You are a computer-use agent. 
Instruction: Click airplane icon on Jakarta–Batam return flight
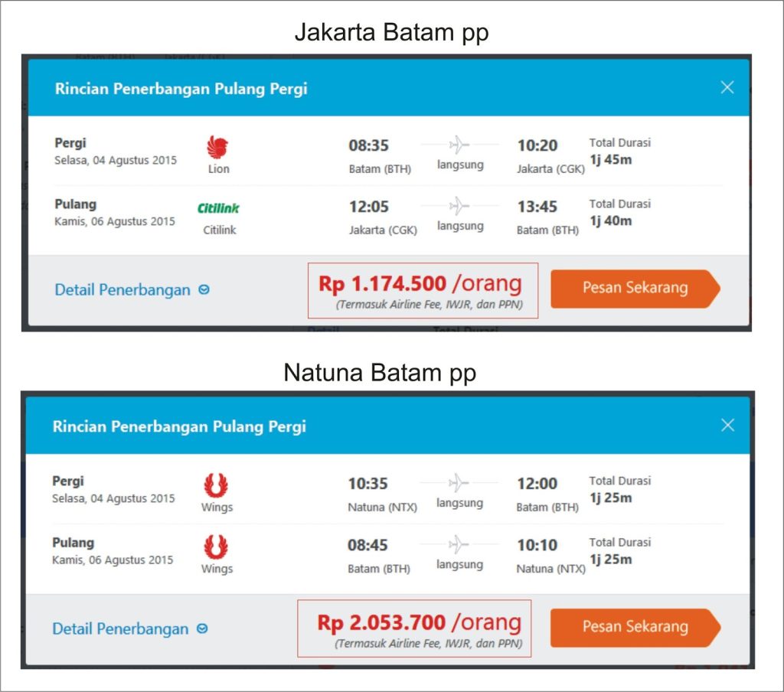459,205
